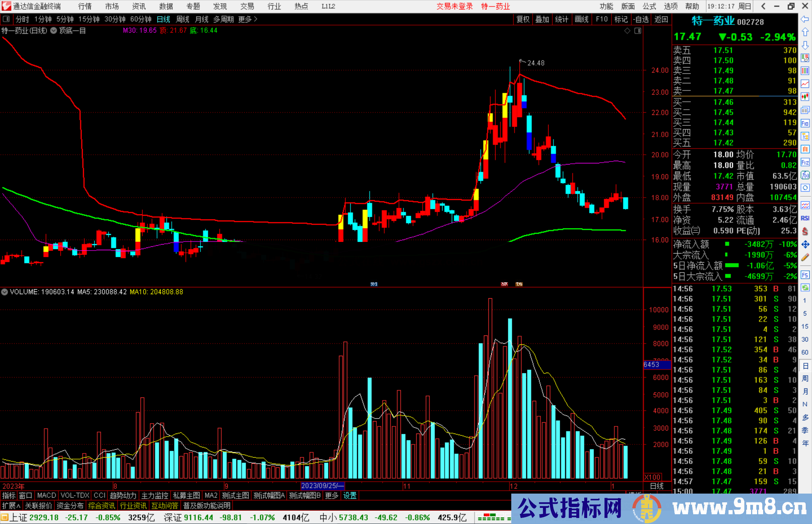Screen dimensions: 812x524
Task: Switch to 周线 tab
Action: 183,19
